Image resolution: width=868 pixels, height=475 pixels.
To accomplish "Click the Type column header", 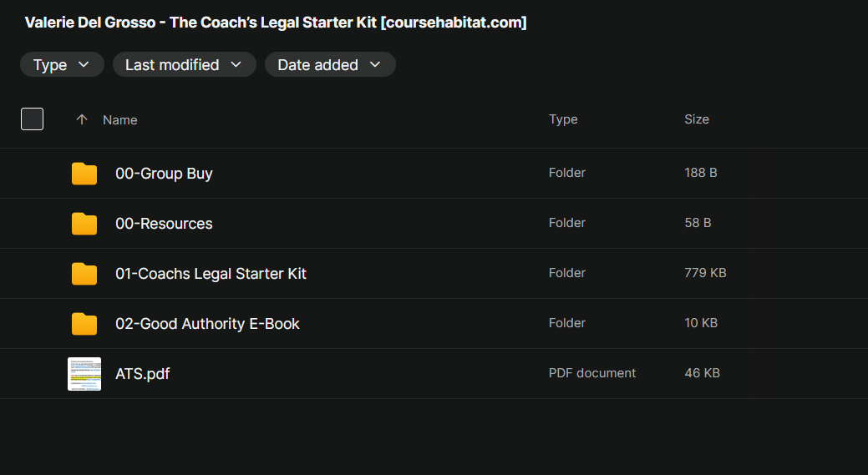I will point(563,119).
